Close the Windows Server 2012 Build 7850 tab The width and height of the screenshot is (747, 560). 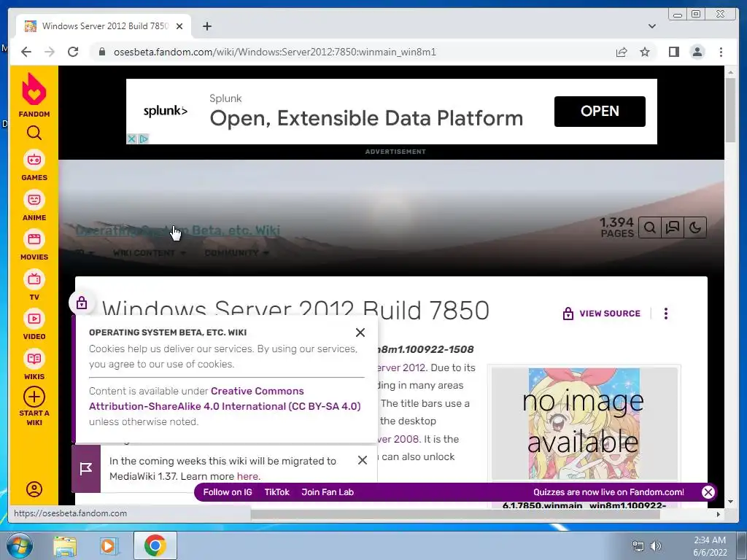point(179,26)
